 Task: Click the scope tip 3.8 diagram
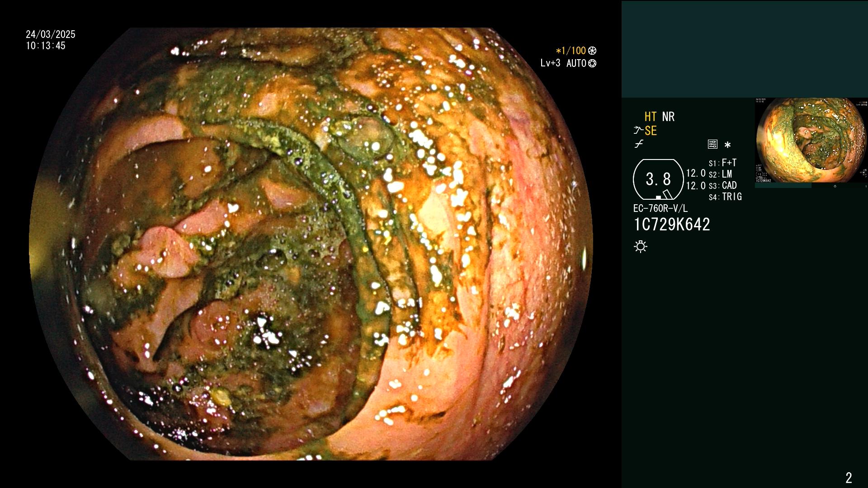click(658, 179)
